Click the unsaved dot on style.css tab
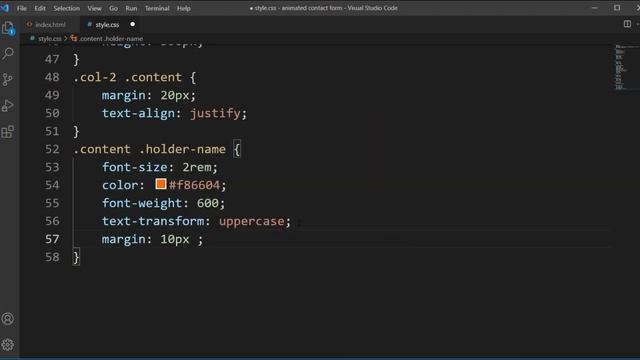 [132, 24]
